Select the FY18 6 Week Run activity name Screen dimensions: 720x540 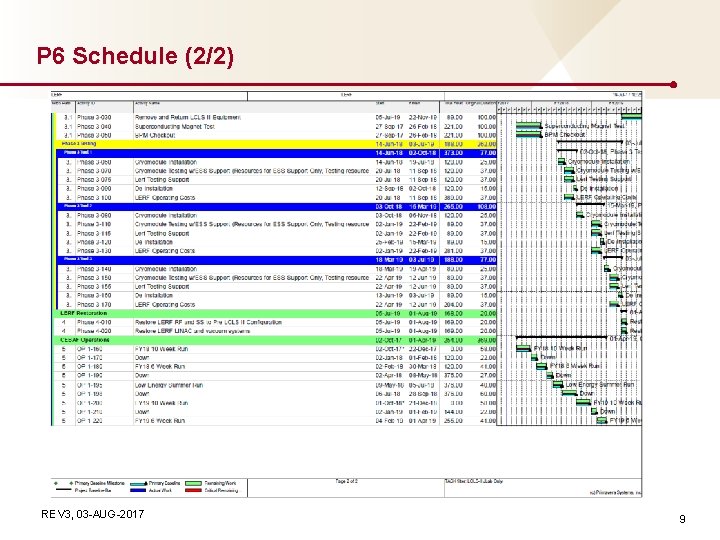(x=160, y=366)
